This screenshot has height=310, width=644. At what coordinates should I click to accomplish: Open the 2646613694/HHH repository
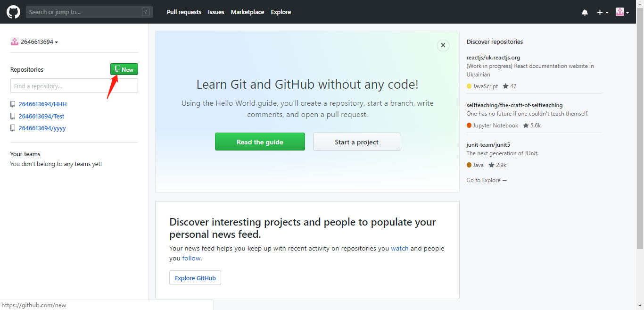(42, 104)
